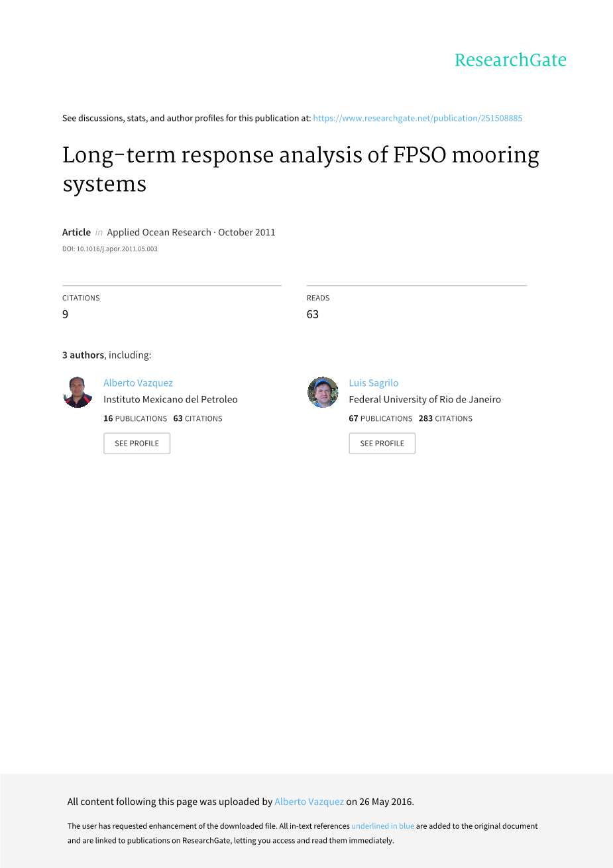
Task: Open Alberto Vazquez name link beside his photo
Action: pos(138,383)
